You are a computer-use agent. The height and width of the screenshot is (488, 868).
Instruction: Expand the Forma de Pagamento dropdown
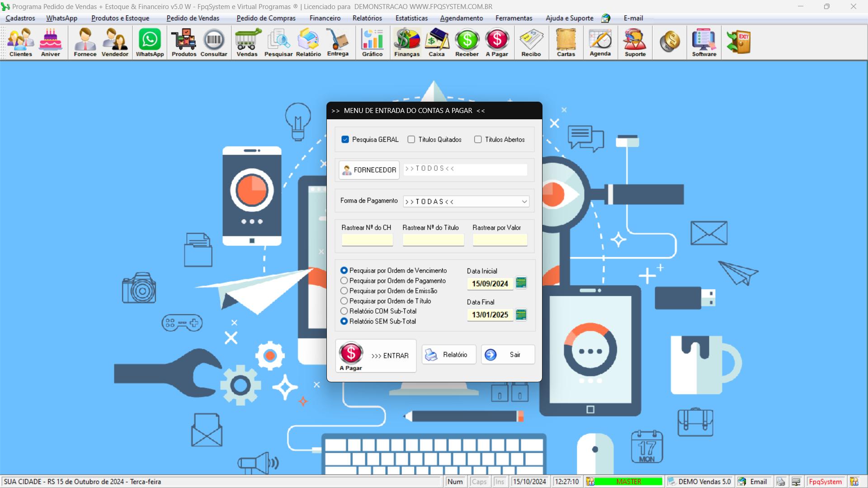pos(524,202)
